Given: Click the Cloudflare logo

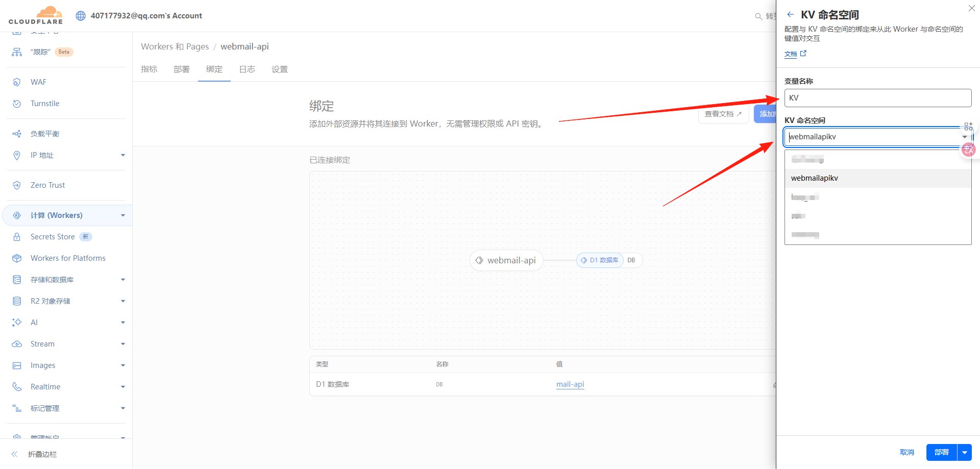Looking at the screenshot, I should [x=36, y=15].
